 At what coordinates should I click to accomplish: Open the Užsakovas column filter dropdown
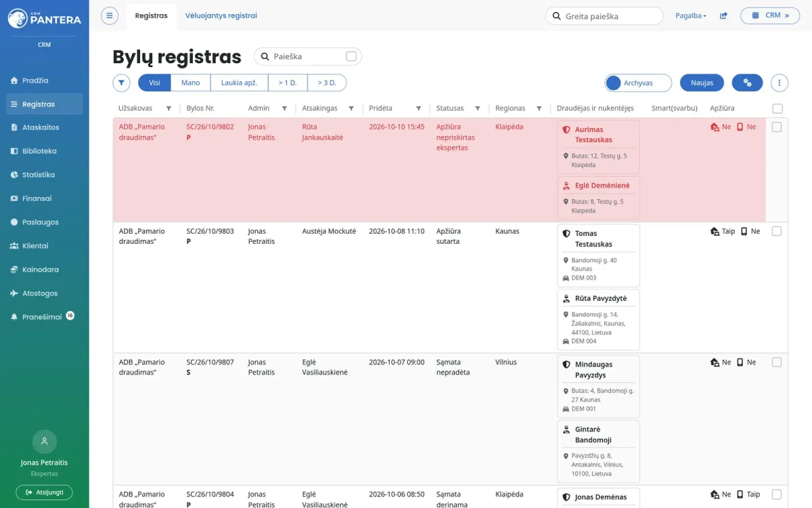point(168,108)
